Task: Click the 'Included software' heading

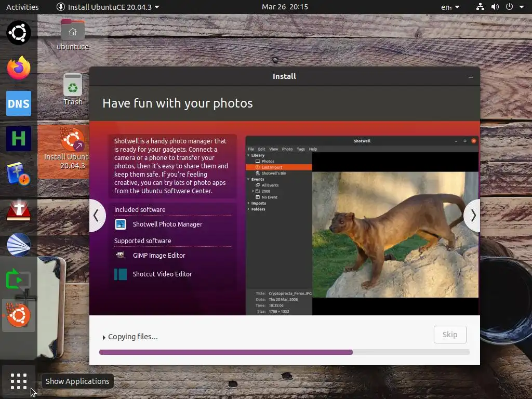Action: coord(140,210)
